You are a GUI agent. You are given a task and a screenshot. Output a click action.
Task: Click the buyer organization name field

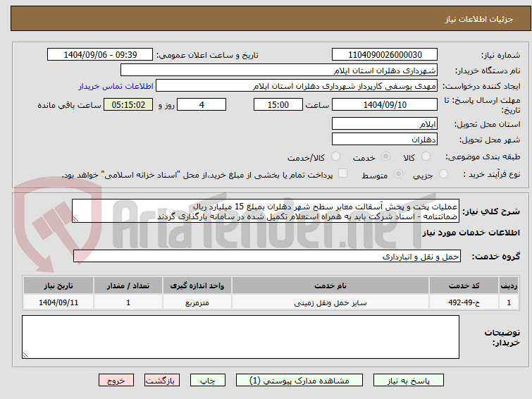point(279,70)
